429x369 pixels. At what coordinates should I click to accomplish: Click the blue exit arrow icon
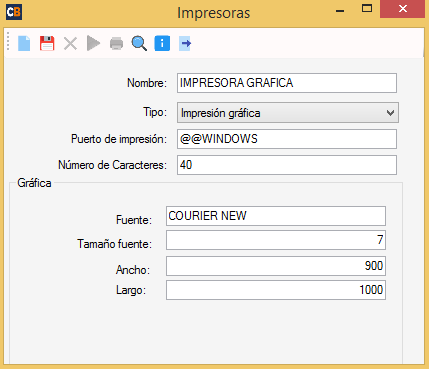185,43
